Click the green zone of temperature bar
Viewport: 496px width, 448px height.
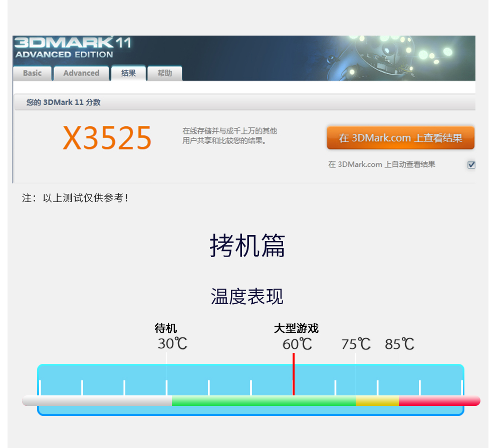264,401
